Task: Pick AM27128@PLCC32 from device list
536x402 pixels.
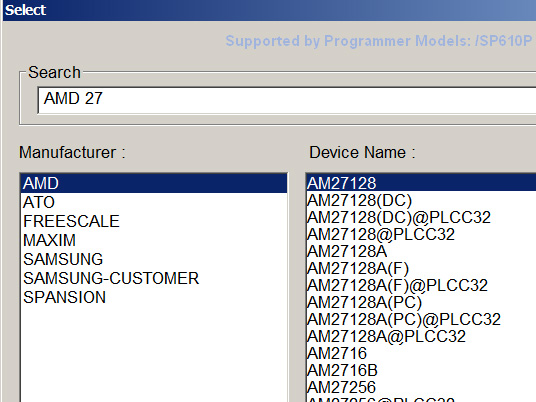Action: pyautogui.click(x=421, y=234)
